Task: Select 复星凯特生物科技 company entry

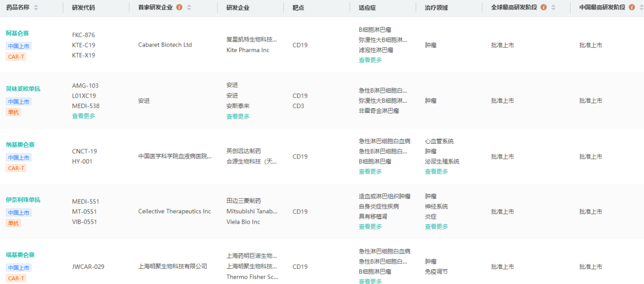Action: 252,39
